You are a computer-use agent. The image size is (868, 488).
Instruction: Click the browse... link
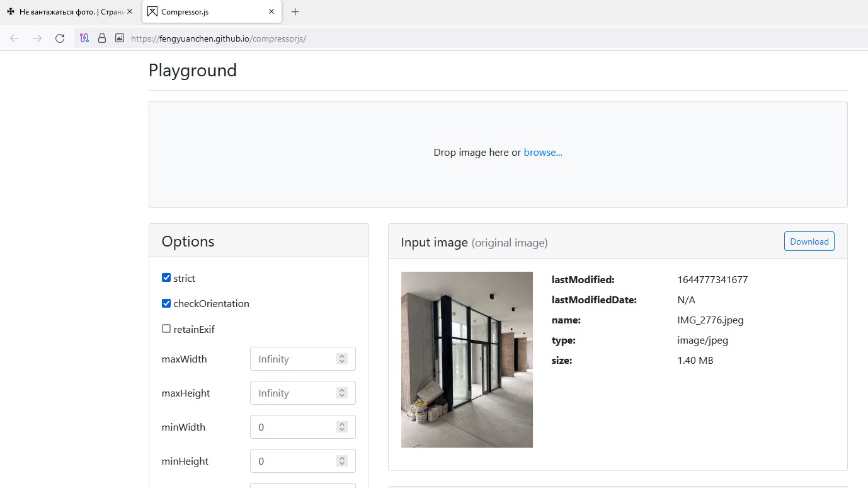coord(543,153)
